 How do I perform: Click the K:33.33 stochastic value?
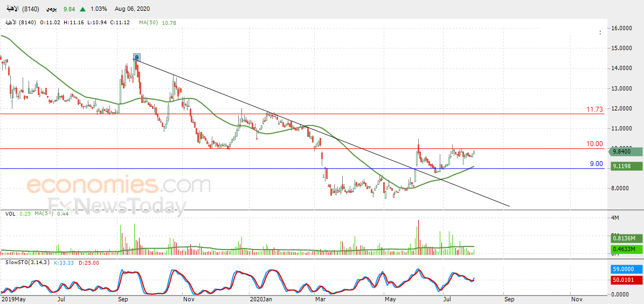click(63, 262)
